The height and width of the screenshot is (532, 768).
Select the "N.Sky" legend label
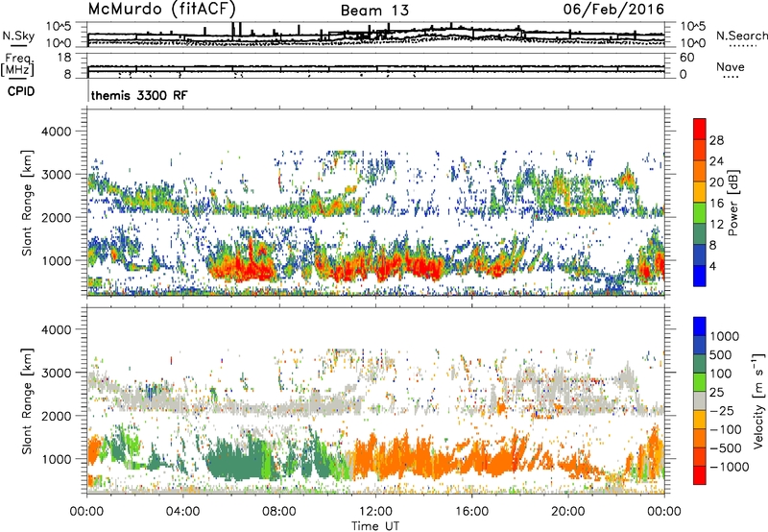point(18,36)
